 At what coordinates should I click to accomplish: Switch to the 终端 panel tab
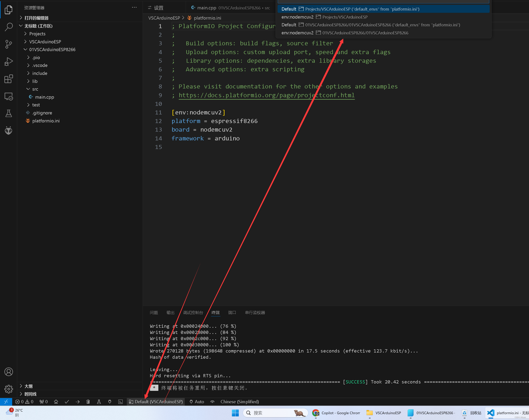215,313
